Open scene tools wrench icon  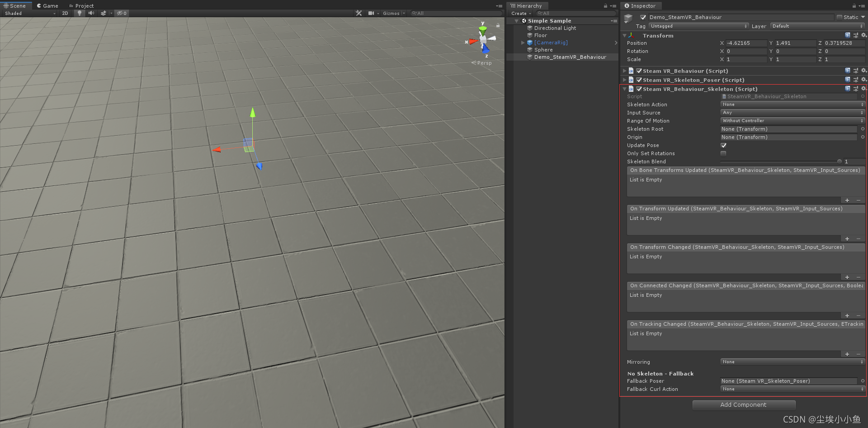point(359,13)
